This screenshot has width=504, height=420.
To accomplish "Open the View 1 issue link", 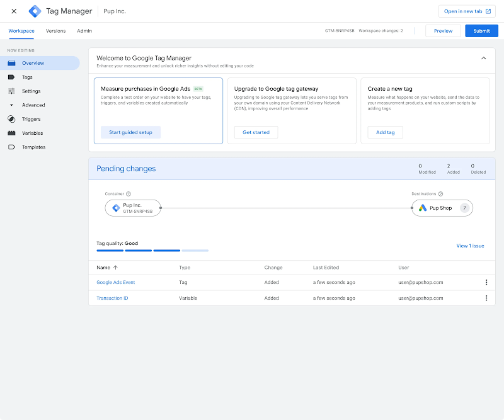I will pos(470,246).
